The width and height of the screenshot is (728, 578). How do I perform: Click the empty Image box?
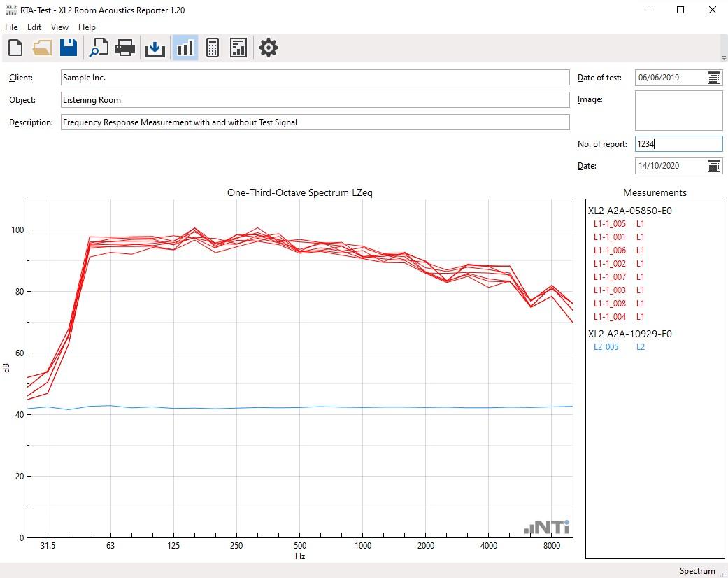pyautogui.click(x=678, y=111)
